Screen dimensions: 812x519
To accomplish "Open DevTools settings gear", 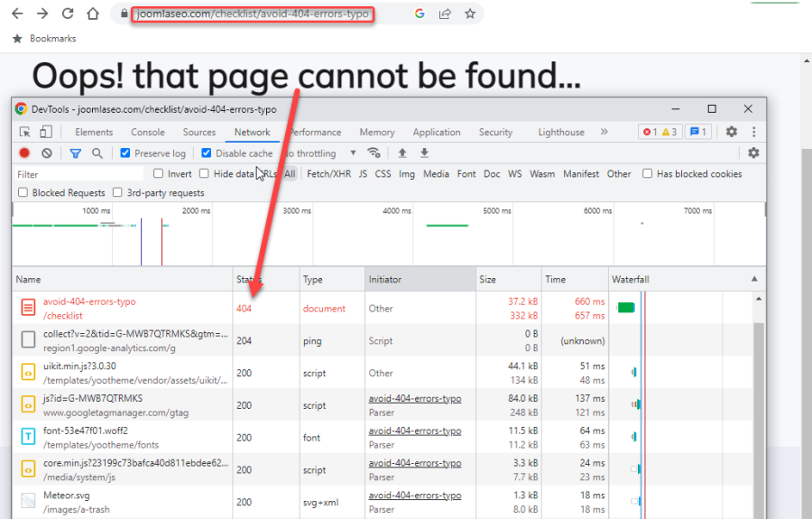I will (731, 132).
